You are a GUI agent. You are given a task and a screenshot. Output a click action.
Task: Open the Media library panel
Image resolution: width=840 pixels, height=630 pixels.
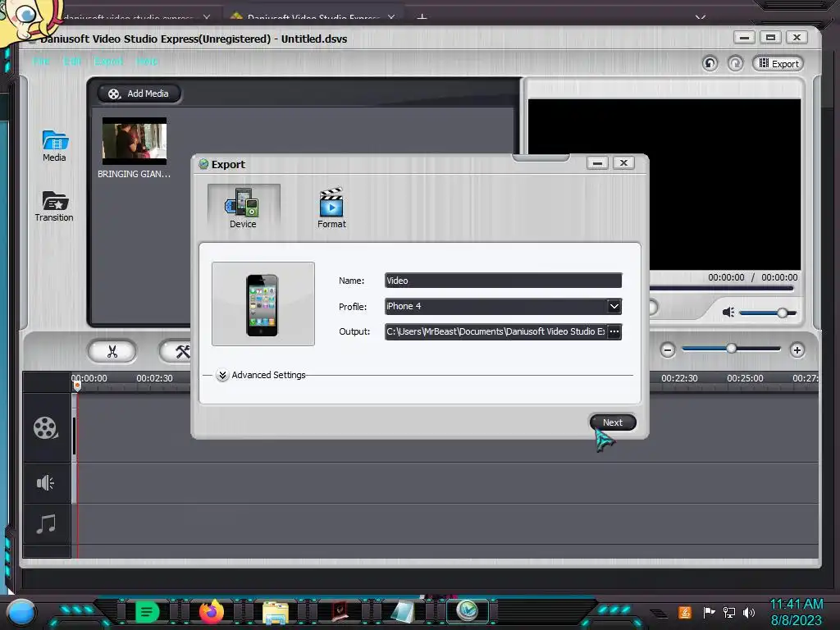coord(55,146)
